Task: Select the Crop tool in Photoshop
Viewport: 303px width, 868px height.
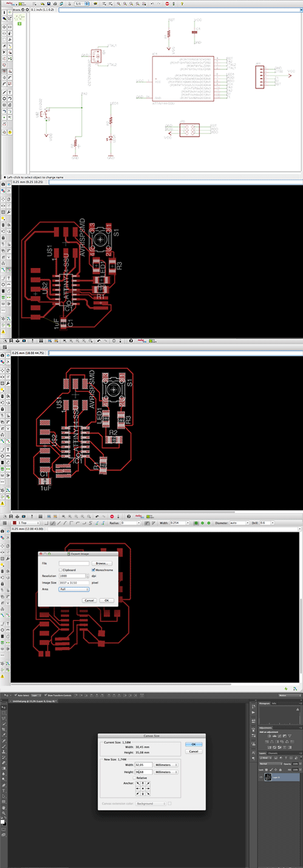Action: tap(4, 729)
